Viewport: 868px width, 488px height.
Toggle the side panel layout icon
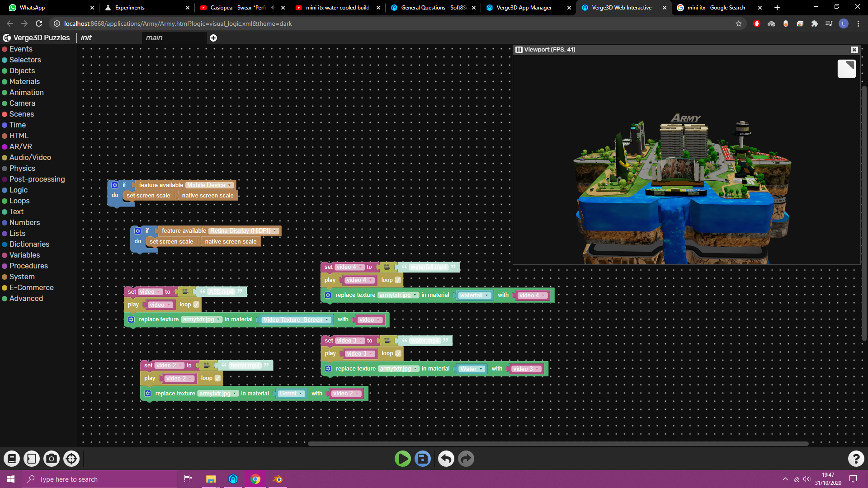(x=32, y=459)
